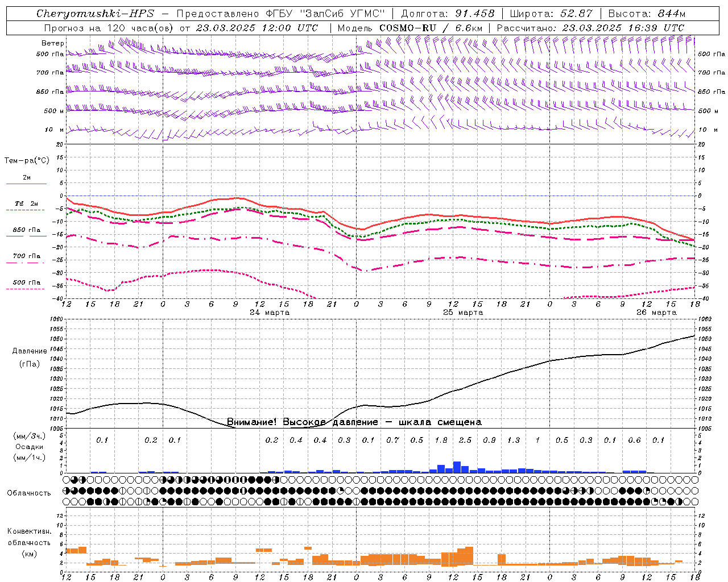Click the red solid 2м legend line
This screenshot has width=728, height=582.
point(26,184)
